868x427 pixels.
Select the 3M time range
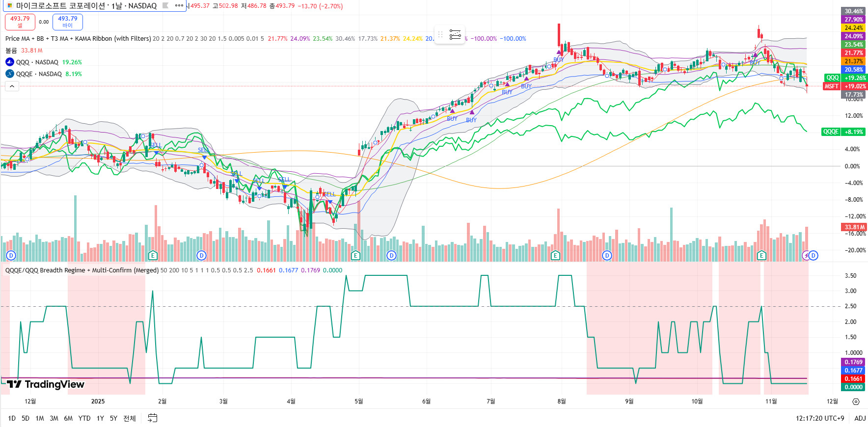point(54,418)
